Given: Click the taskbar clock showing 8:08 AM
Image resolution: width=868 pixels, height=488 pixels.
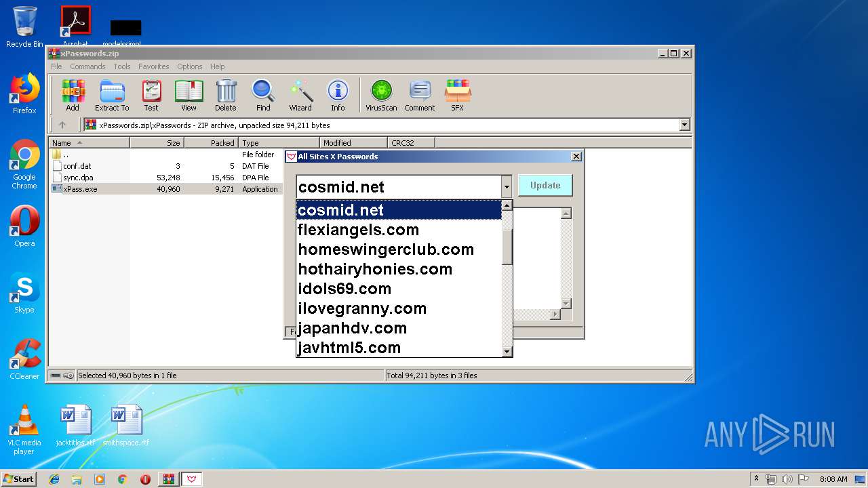Looking at the screenshot, I should coord(833,479).
